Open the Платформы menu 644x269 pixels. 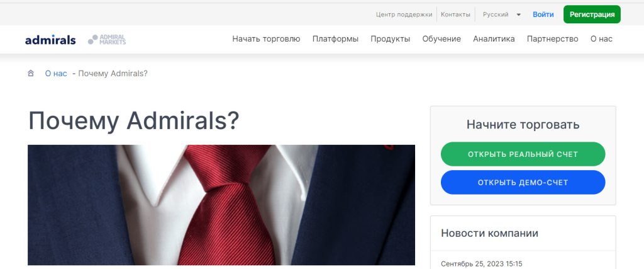point(335,39)
